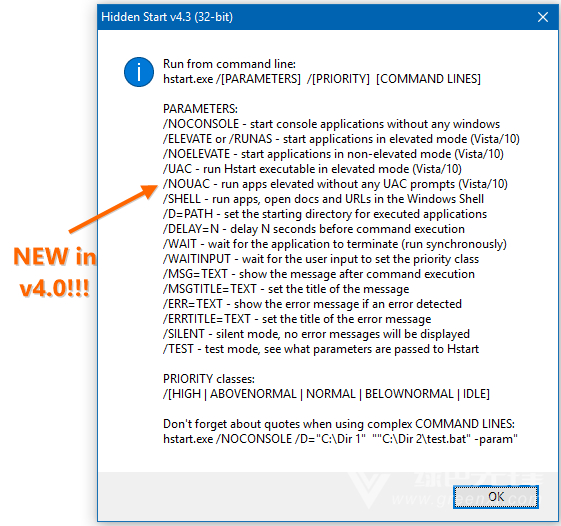Viewport: 561px width, 526px height.
Task: Click the /WAIT run synchronously line
Action: [x=335, y=244]
